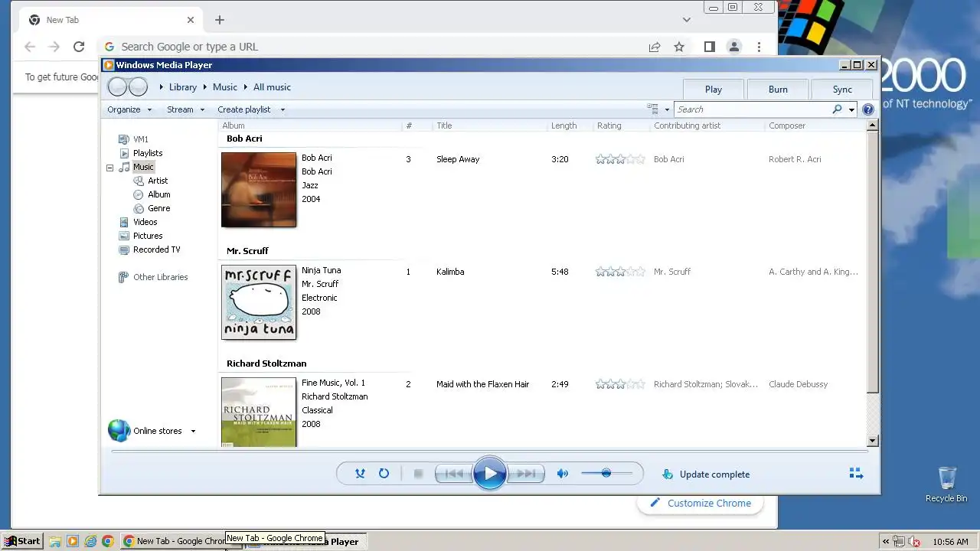
Task: Open View options dropdown arrow
Action: coord(667,109)
